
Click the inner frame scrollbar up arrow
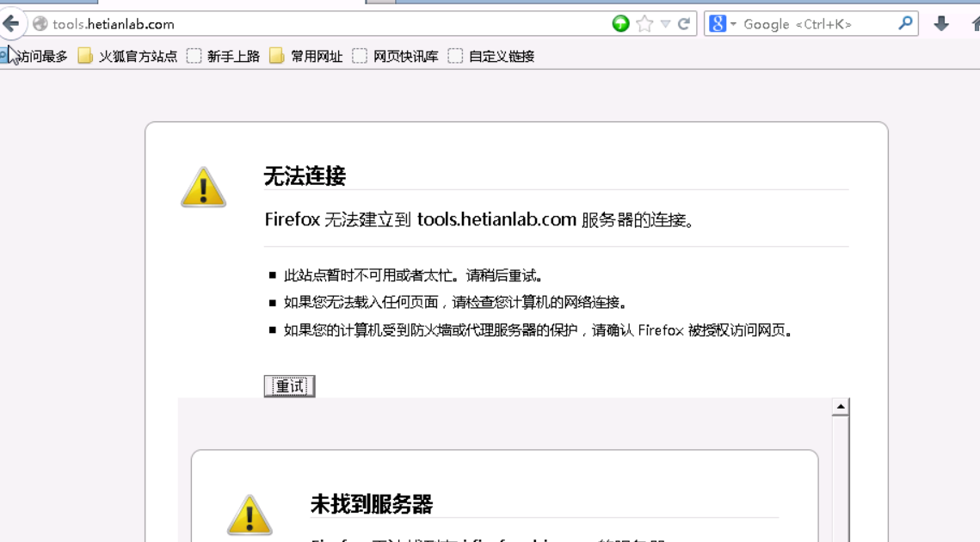pyautogui.click(x=841, y=407)
